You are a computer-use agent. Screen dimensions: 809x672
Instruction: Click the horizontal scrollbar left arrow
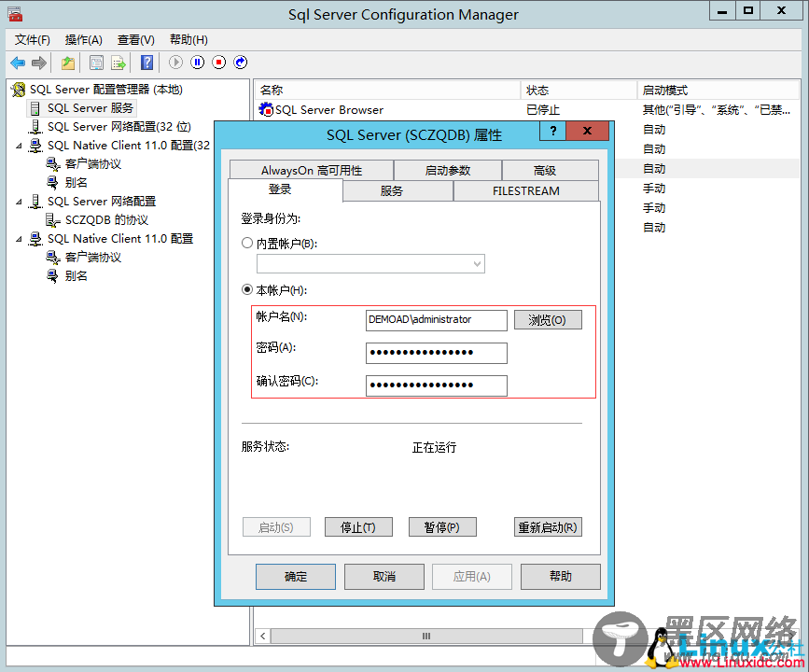263,636
